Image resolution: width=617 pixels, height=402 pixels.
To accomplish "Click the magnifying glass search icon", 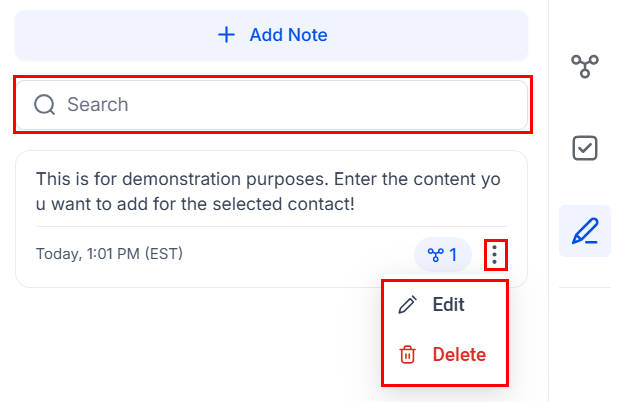I will point(44,104).
